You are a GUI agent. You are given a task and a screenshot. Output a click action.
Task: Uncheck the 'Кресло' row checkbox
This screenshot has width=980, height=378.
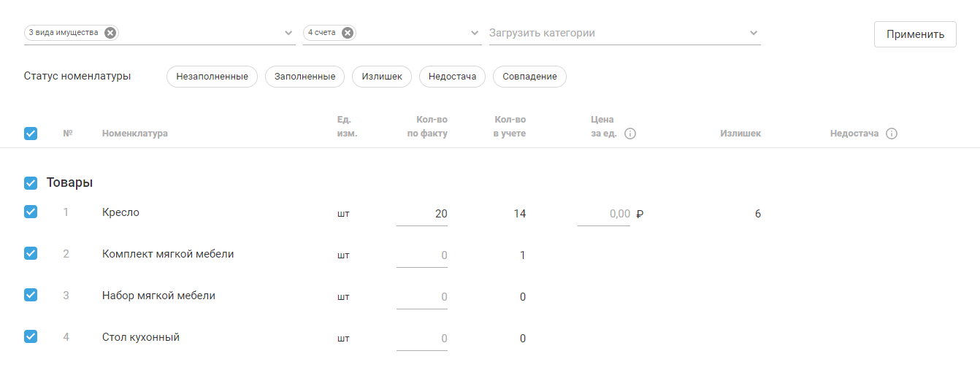tap(31, 212)
